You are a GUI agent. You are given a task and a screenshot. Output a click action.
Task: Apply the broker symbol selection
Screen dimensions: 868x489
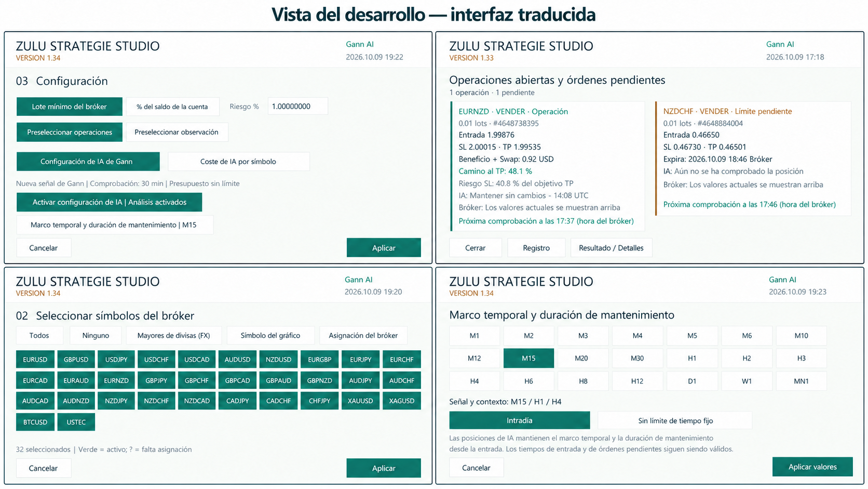coord(384,468)
